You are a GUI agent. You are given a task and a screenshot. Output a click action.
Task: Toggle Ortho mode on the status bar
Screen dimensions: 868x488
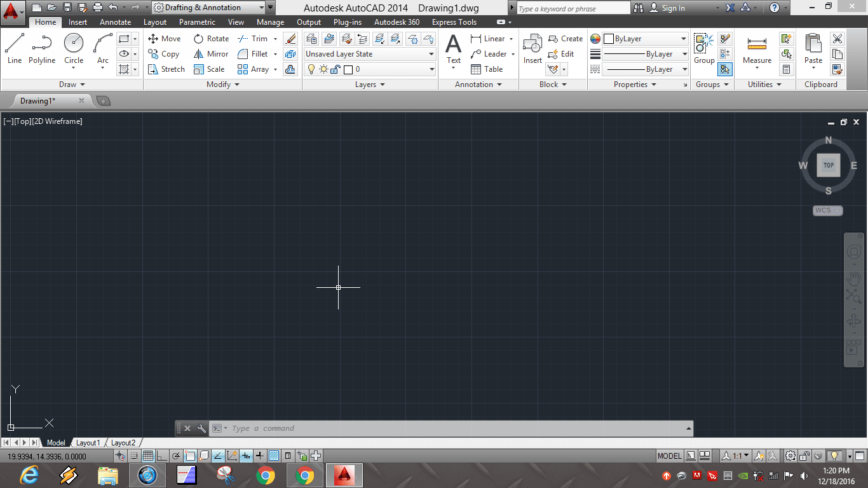[162, 455]
